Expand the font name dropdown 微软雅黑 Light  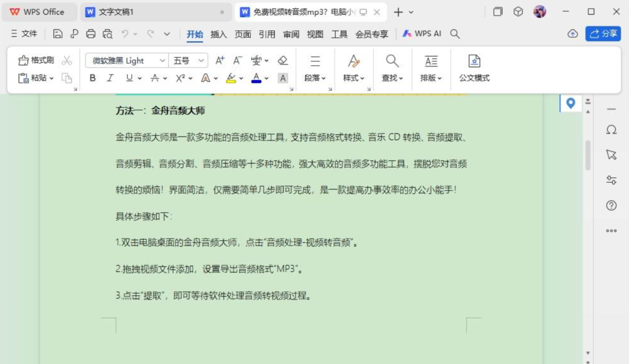(x=162, y=60)
